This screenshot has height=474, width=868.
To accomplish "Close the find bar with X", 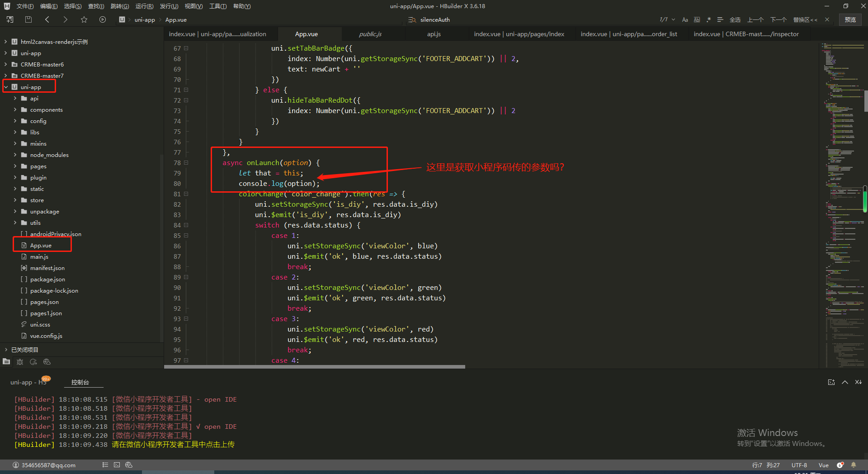I will (827, 19).
